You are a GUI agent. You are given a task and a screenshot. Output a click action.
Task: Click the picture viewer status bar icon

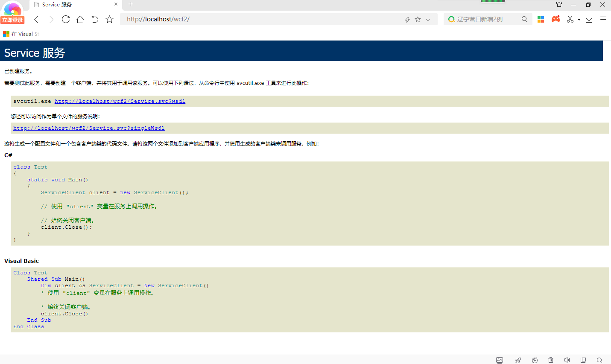click(x=500, y=360)
